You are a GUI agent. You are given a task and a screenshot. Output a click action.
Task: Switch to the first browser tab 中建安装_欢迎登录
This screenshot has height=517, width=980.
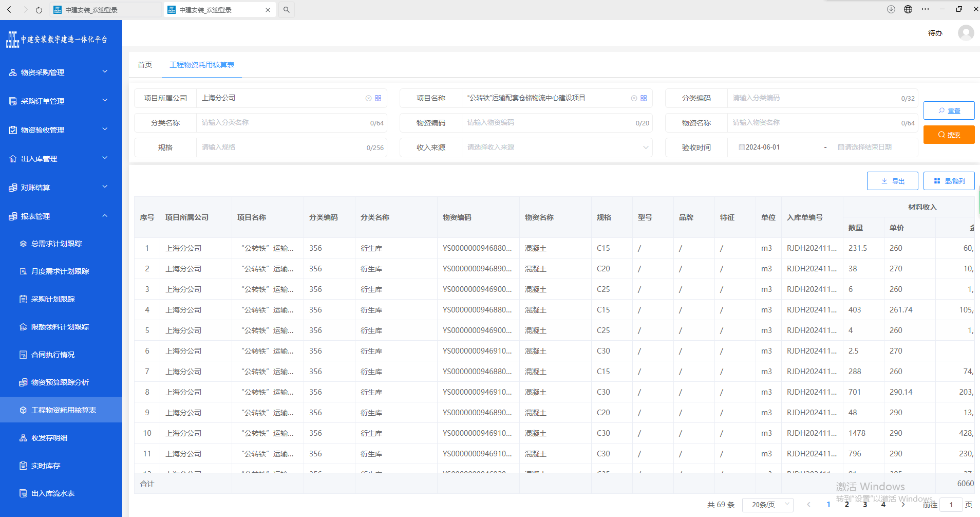click(x=105, y=10)
